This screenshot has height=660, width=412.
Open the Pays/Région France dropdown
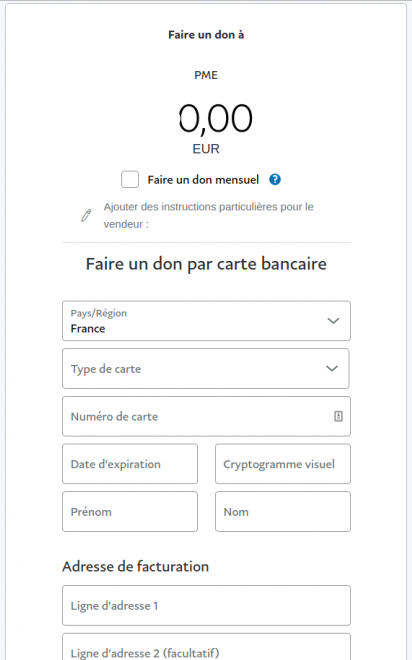206,321
